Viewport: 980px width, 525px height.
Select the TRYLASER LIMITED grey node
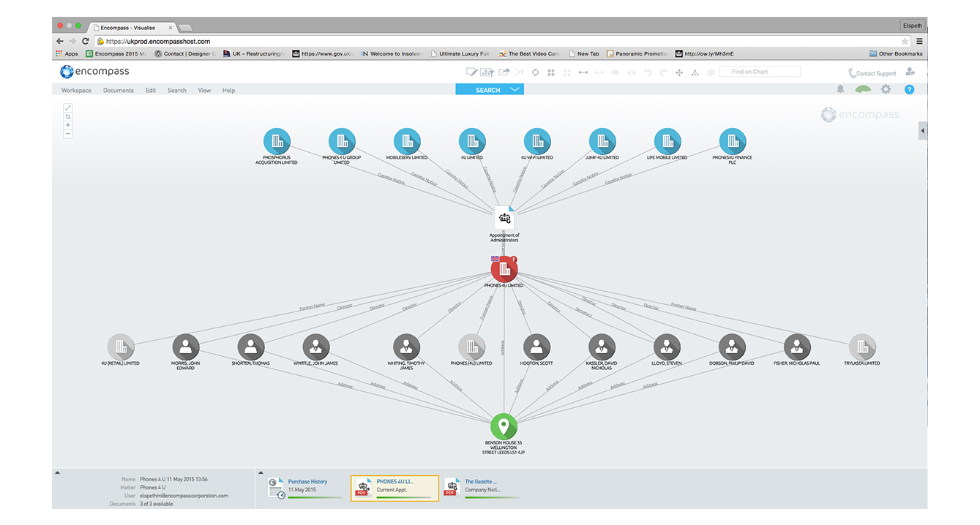click(862, 347)
